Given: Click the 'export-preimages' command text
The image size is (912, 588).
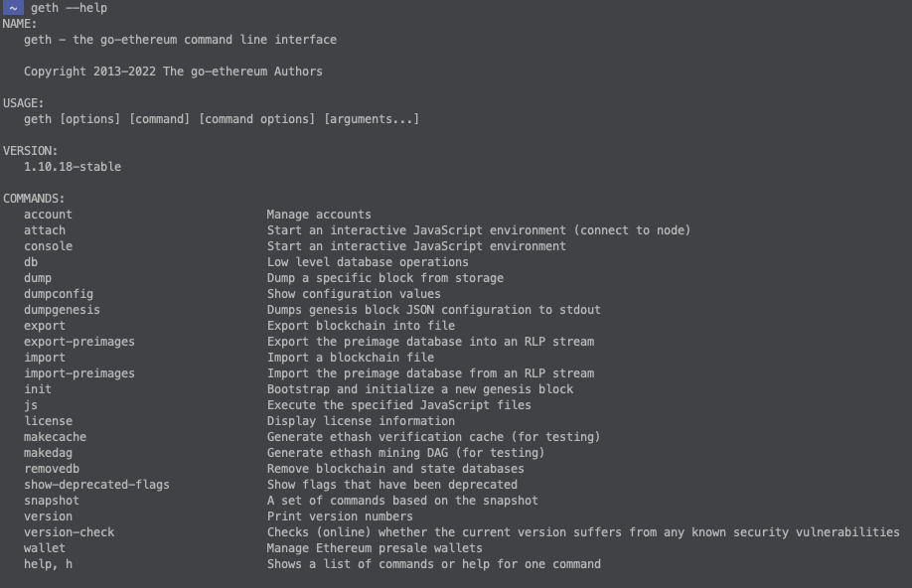Looking at the screenshot, I should tap(79, 342).
